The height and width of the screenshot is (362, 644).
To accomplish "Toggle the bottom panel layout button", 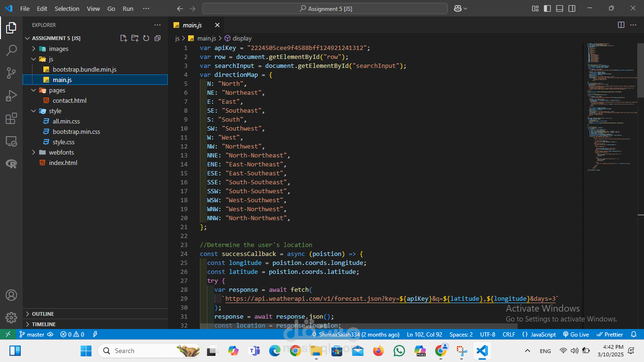I will click(560, 8).
